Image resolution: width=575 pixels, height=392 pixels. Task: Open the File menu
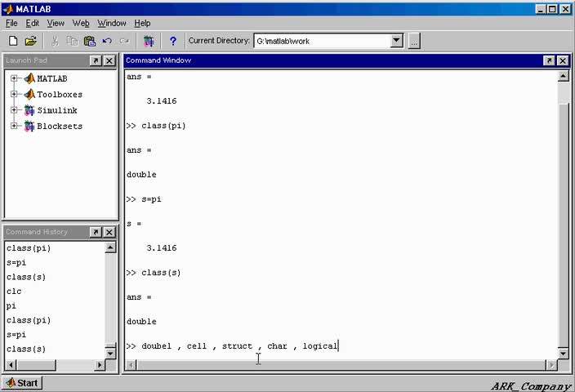point(11,24)
